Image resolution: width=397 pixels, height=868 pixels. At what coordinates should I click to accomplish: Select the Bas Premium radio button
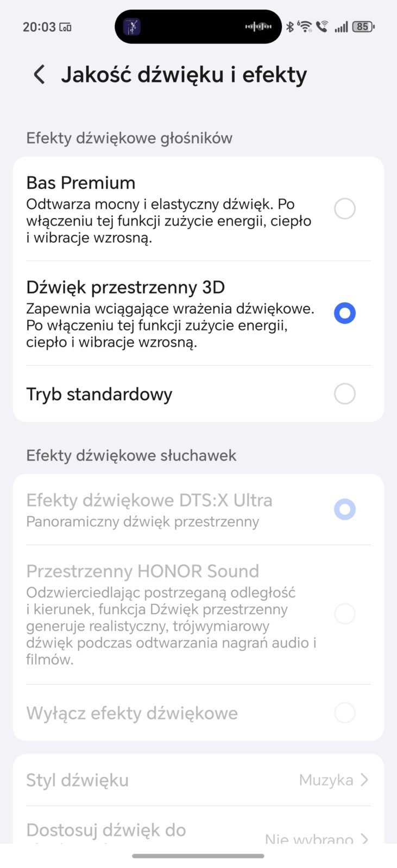(x=344, y=208)
